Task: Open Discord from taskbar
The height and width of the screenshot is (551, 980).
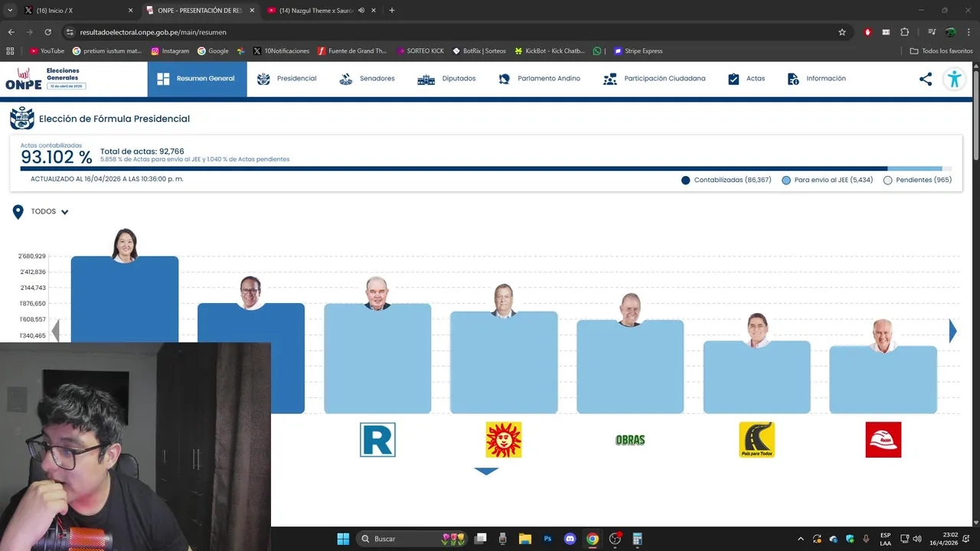Action: click(x=570, y=539)
